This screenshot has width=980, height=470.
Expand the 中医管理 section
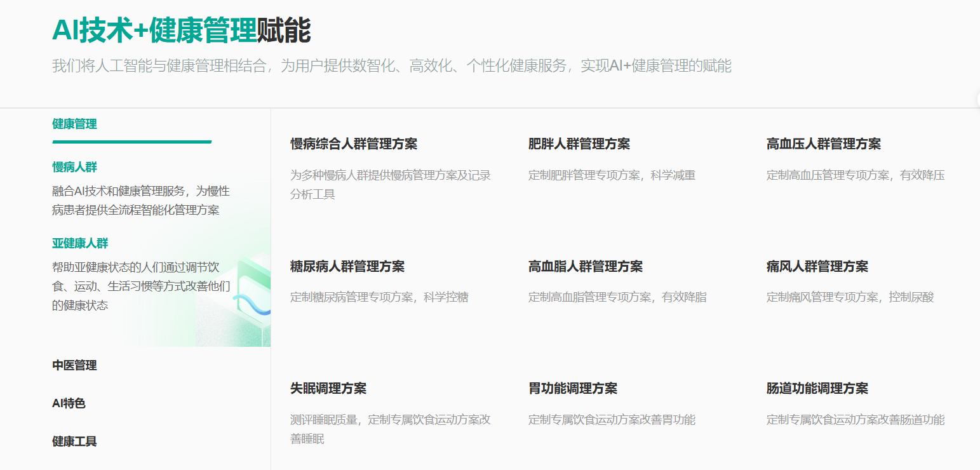[x=74, y=365]
